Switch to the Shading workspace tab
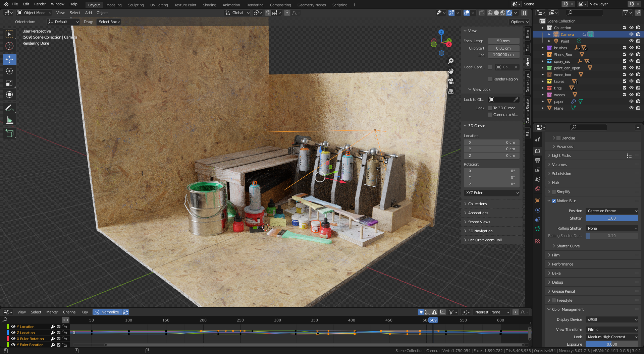 tap(209, 5)
